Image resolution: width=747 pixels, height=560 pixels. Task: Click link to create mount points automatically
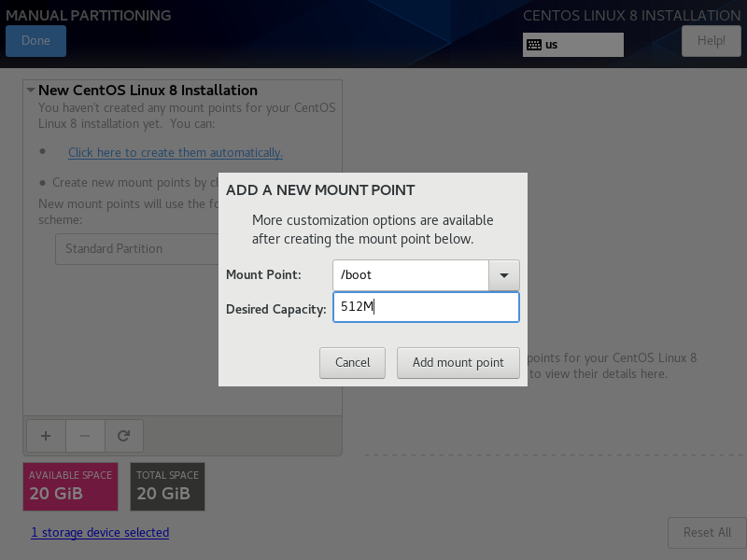[176, 152]
